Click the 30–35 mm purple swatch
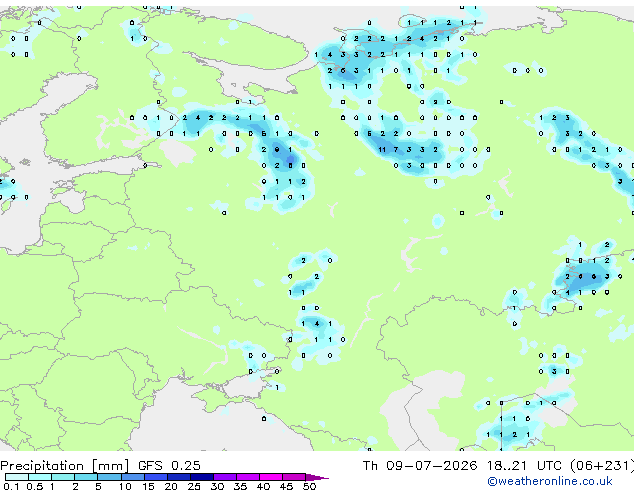634x490 pixels. pyautogui.click(x=224, y=477)
